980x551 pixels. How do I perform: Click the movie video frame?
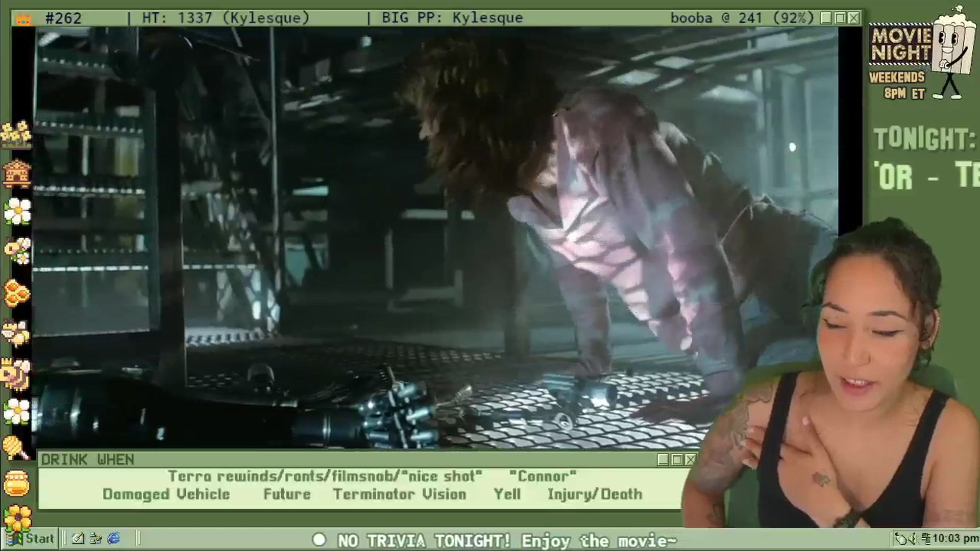[x=435, y=238]
